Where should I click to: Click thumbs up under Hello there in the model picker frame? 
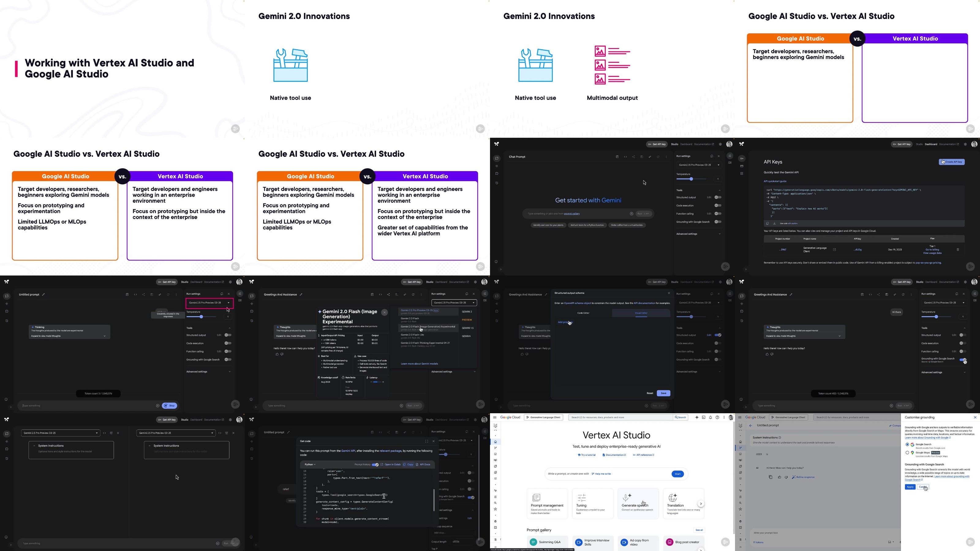(277, 354)
